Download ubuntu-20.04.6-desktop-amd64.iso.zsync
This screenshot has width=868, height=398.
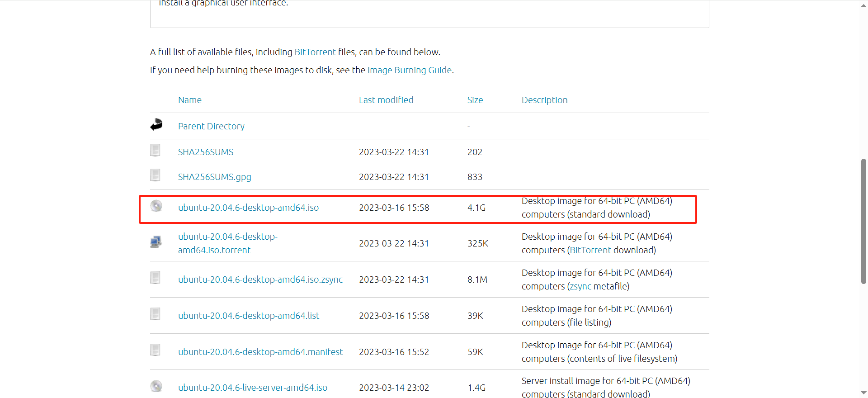(x=260, y=280)
